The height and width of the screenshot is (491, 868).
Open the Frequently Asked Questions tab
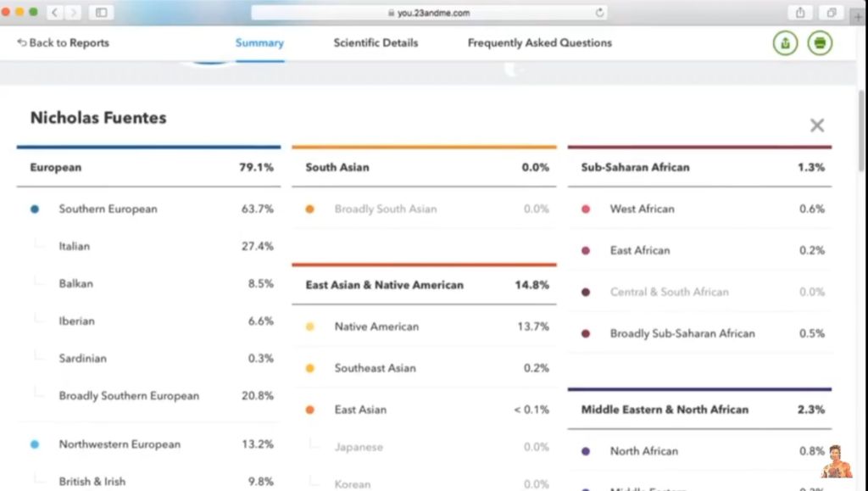pyautogui.click(x=539, y=43)
